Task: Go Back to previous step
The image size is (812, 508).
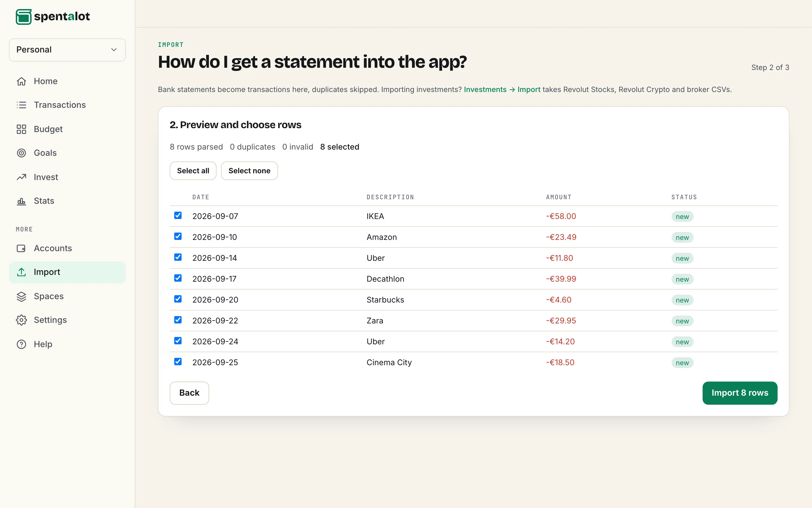Action: tap(189, 393)
